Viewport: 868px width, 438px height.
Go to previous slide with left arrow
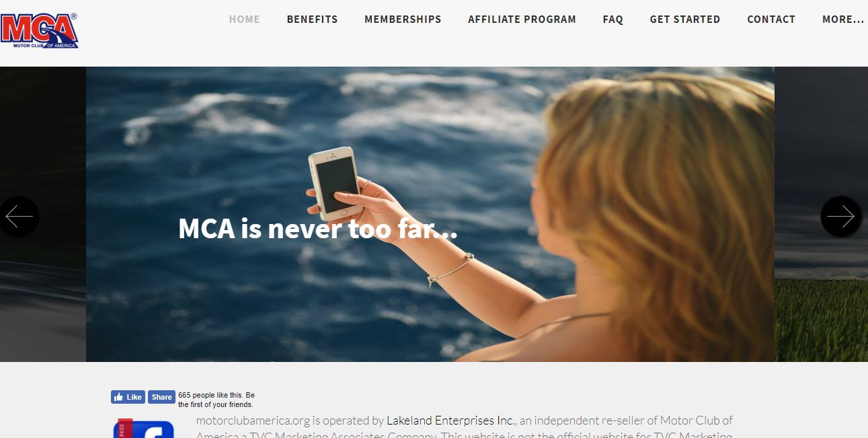pyautogui.click(x=19, y=217)
